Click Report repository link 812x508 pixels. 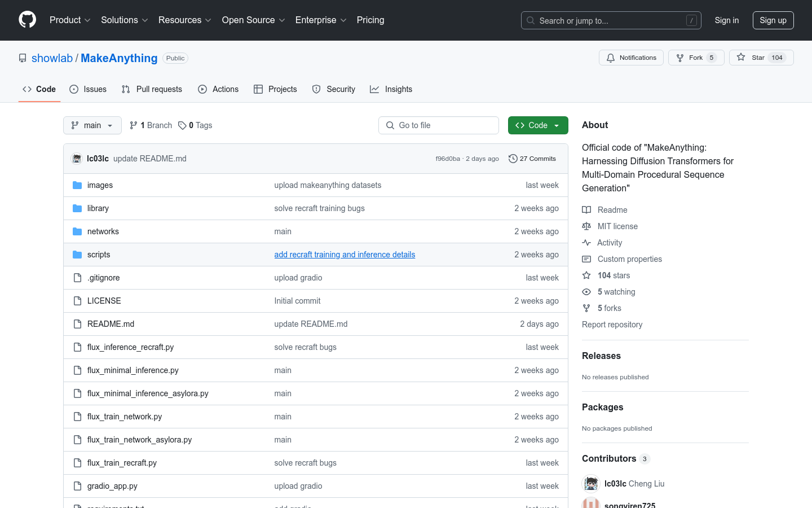point(612,325)
